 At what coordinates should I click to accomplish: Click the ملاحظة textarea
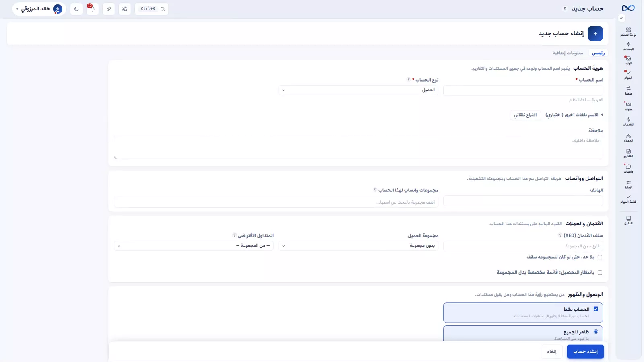358,147
